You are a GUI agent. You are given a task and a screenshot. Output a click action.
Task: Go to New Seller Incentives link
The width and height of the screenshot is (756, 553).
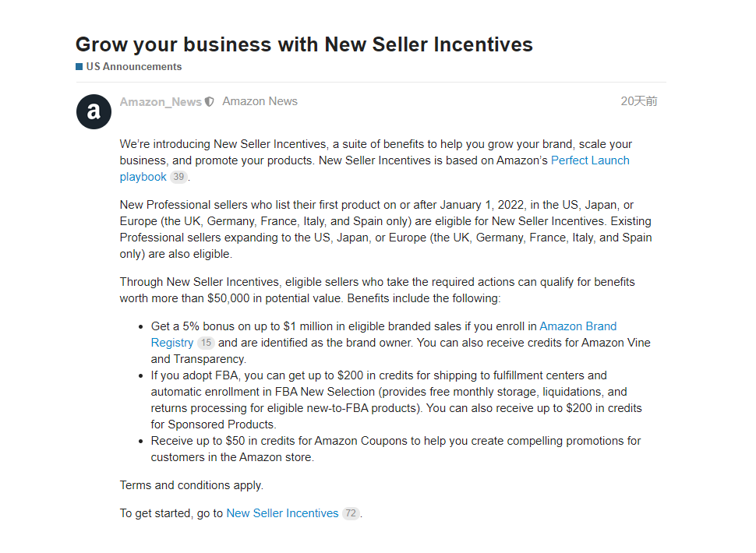coord(282,513)
